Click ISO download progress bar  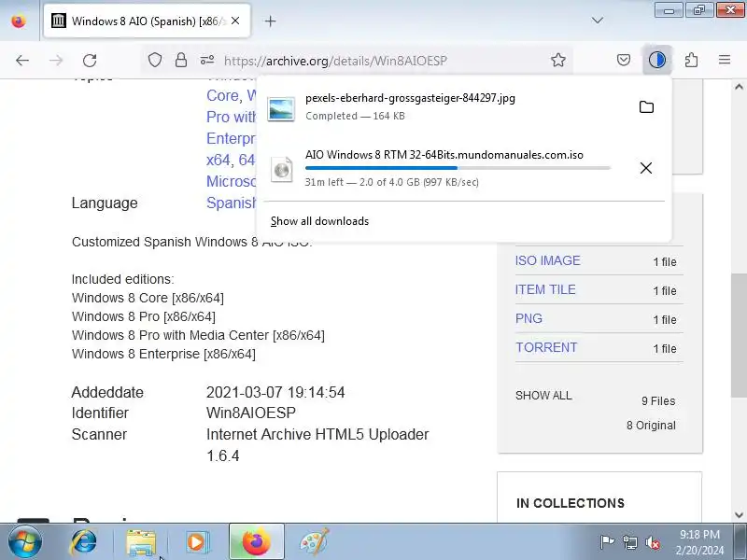[x=458, y=168]
